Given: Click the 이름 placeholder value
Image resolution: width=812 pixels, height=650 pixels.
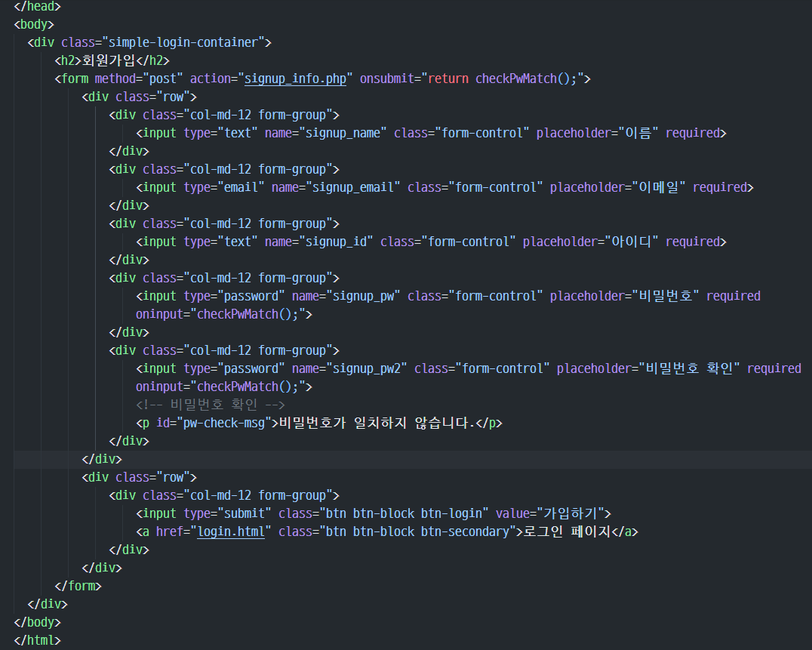Looking at the screenshot, I should coord(638,133).
